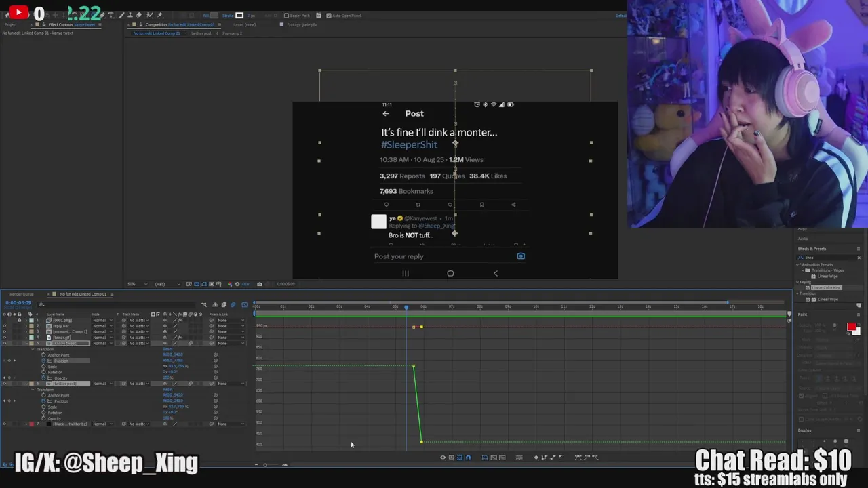The height and width of the screenshot is (488, 868).
Task: Hide the kanye tweet layer eye toggle
Action: coord(4,344)
